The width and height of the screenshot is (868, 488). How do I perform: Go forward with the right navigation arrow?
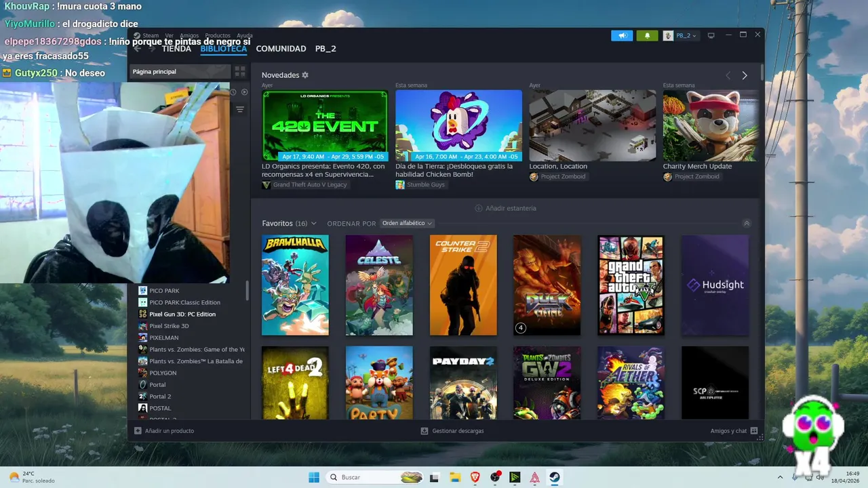153,49
